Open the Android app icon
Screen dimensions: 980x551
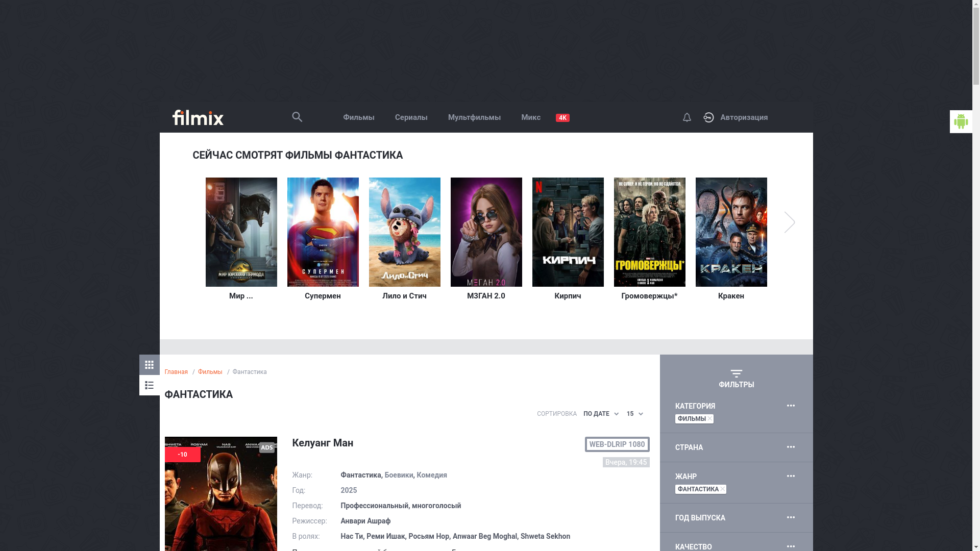pos(961,121)
